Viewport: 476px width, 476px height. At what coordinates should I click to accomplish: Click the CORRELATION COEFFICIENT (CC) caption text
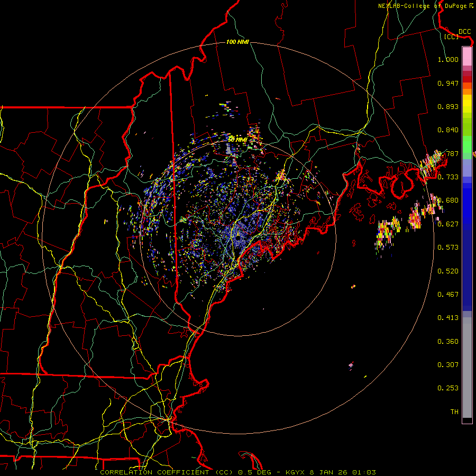167,472
